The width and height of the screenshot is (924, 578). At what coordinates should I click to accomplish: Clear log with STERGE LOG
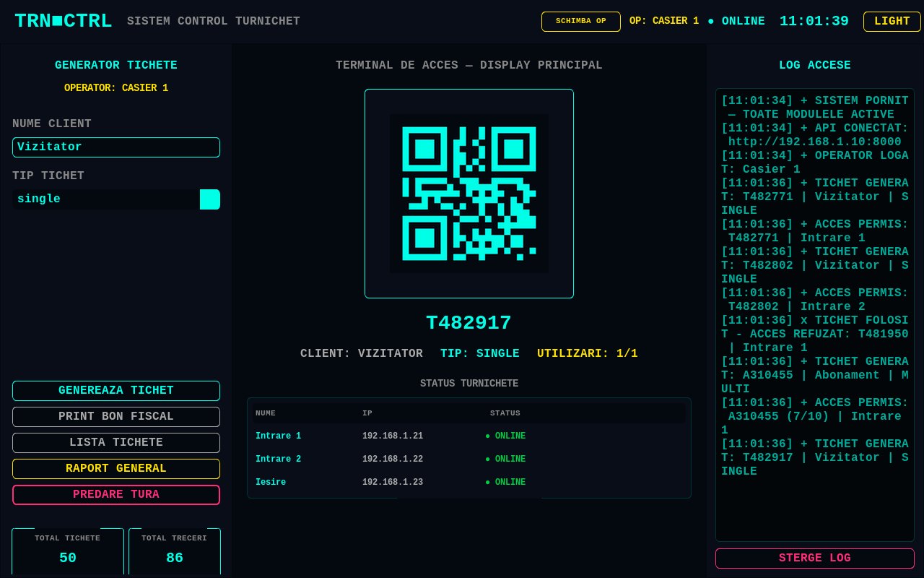coord(815,558)
